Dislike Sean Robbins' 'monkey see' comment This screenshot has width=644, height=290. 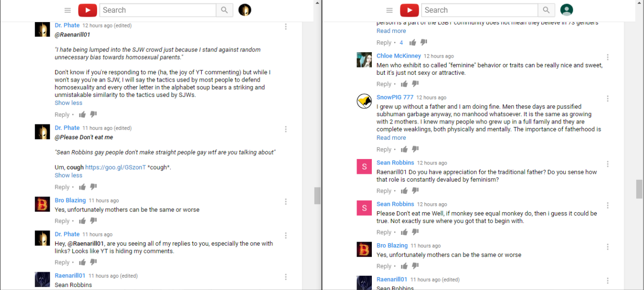point(415,232)
